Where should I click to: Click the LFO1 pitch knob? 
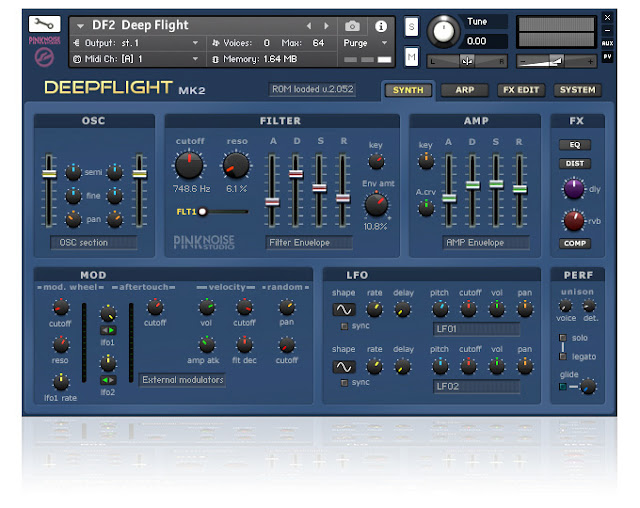point(440,309)
